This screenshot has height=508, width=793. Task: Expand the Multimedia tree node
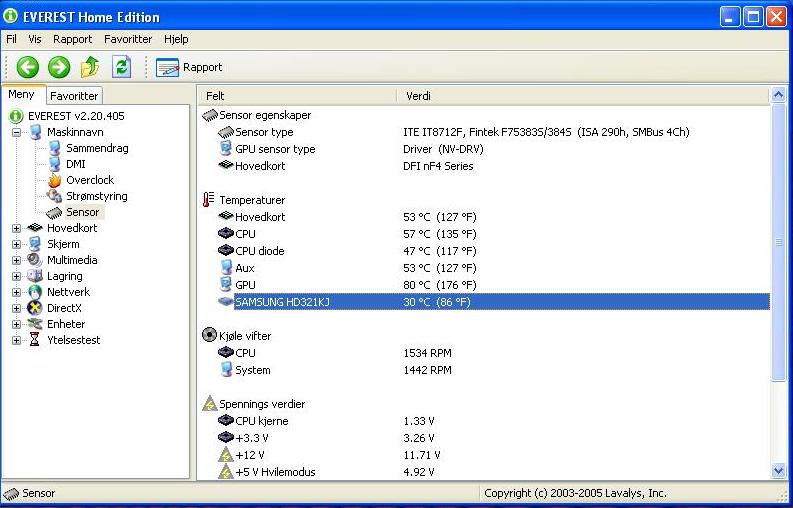click(x=16, y=261)
